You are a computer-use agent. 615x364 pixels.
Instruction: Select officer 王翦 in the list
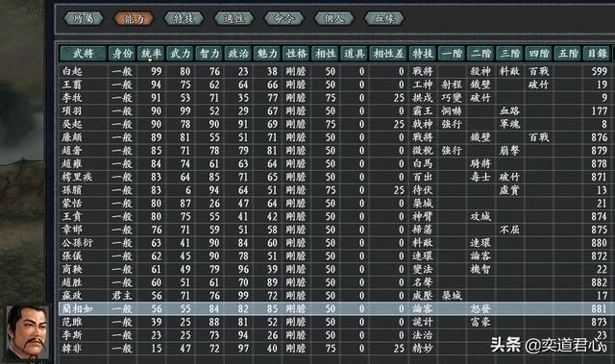335,85
